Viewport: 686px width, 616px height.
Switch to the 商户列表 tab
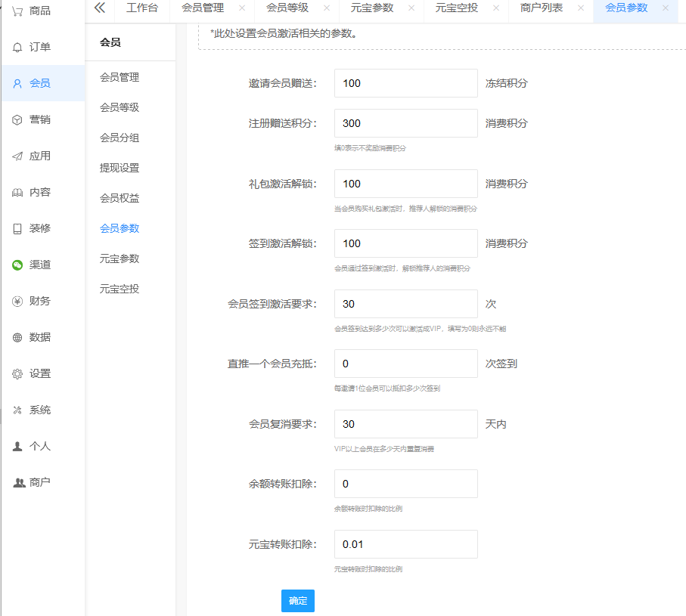[x=541, y=8]
